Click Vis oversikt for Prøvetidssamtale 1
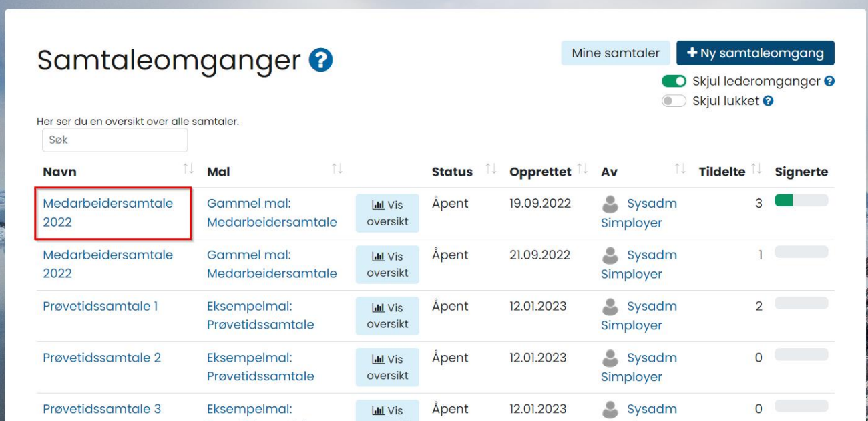The height and width of the screenshot is (421, 868). point(387,316)
